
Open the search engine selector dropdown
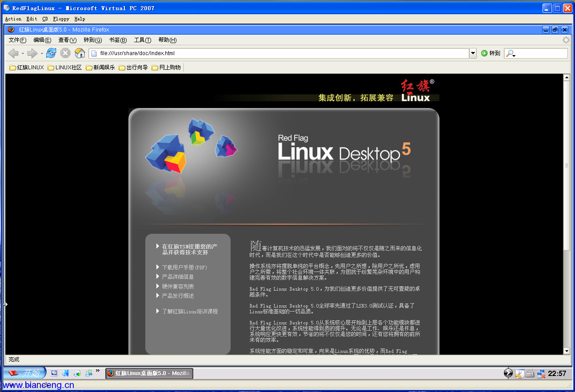coord(511,53)
